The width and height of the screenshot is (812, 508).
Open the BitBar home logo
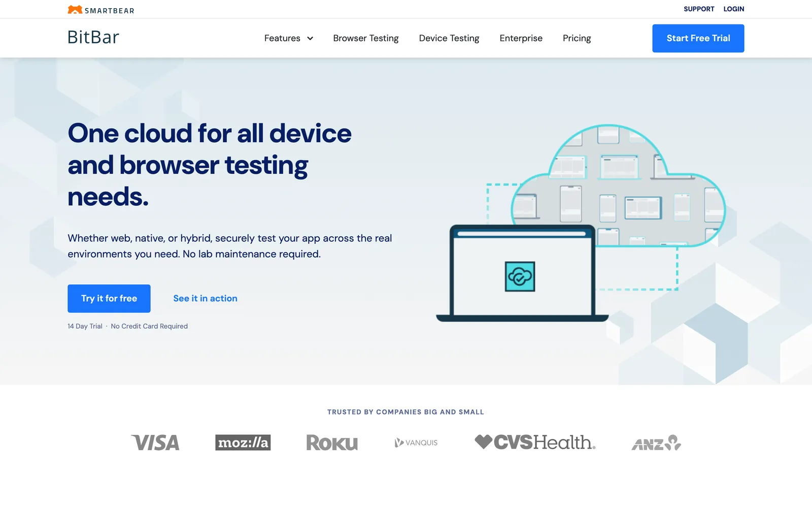(93, 38)
